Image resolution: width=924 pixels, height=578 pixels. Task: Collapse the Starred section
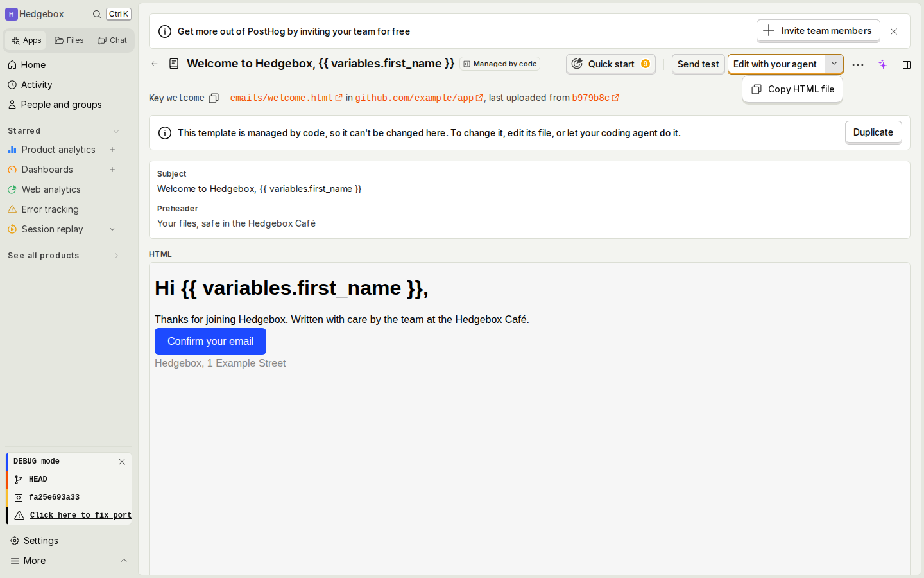[116, 131]
